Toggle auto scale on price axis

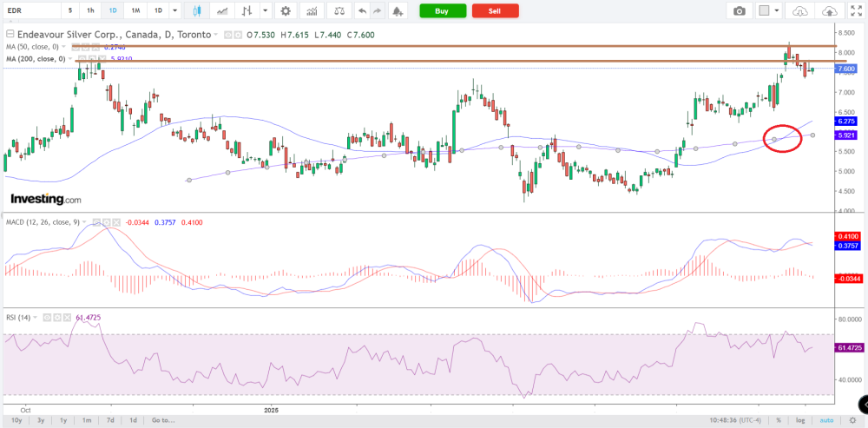click(826, 420)
